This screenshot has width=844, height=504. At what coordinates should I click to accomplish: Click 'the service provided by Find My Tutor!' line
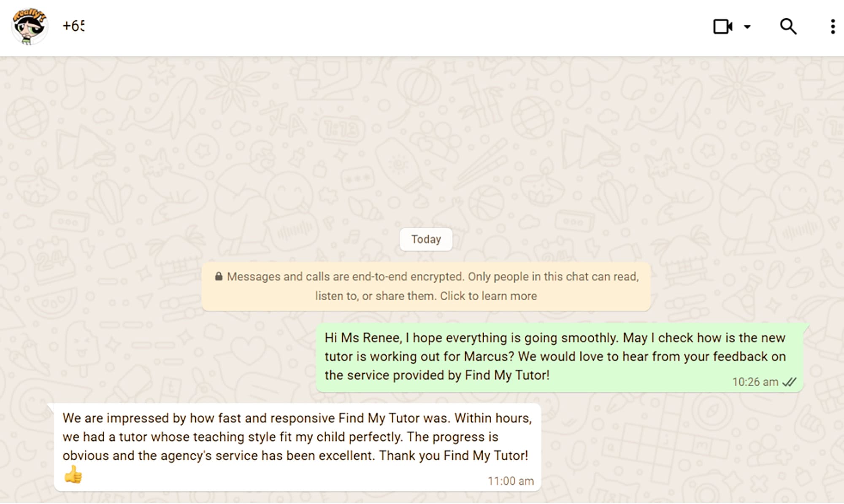tap(437, 375)
